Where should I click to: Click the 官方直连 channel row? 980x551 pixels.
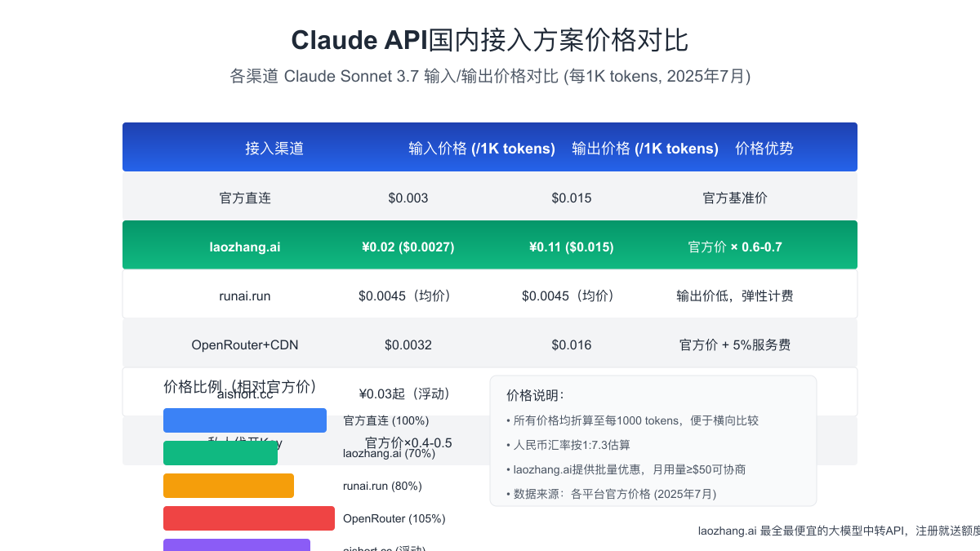[x=490, y=198]
